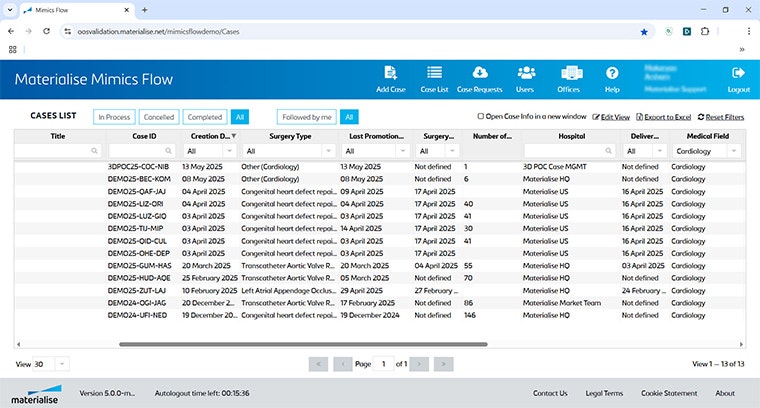Click the site information icon in address bar
Viewport: 760px width, 408px height.
(68, 31)
